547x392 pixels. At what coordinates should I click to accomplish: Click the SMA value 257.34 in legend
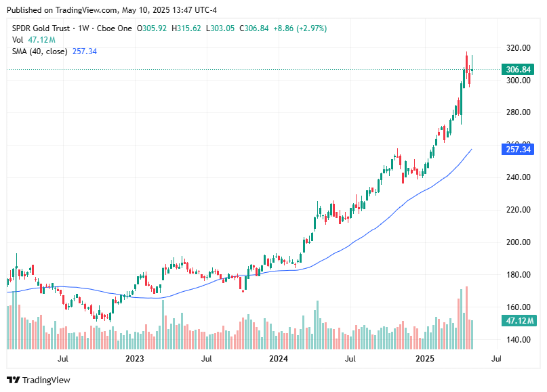coord(85,51)
